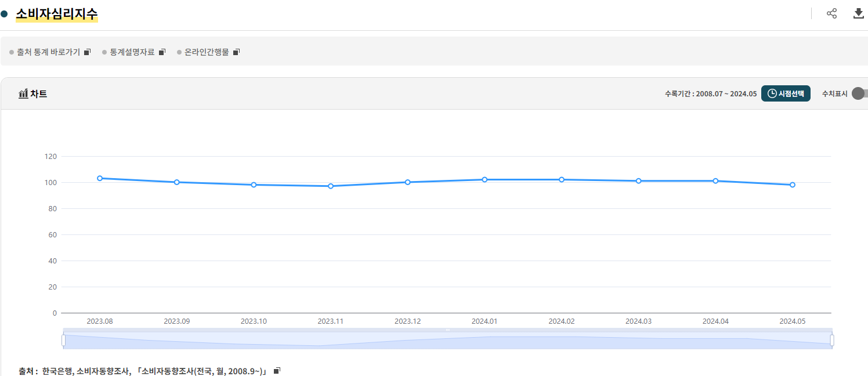The width and height of the screenshot is (868, 376).
Task: Click the 2023.11 data point on line
Action: [x=331, y=186]
